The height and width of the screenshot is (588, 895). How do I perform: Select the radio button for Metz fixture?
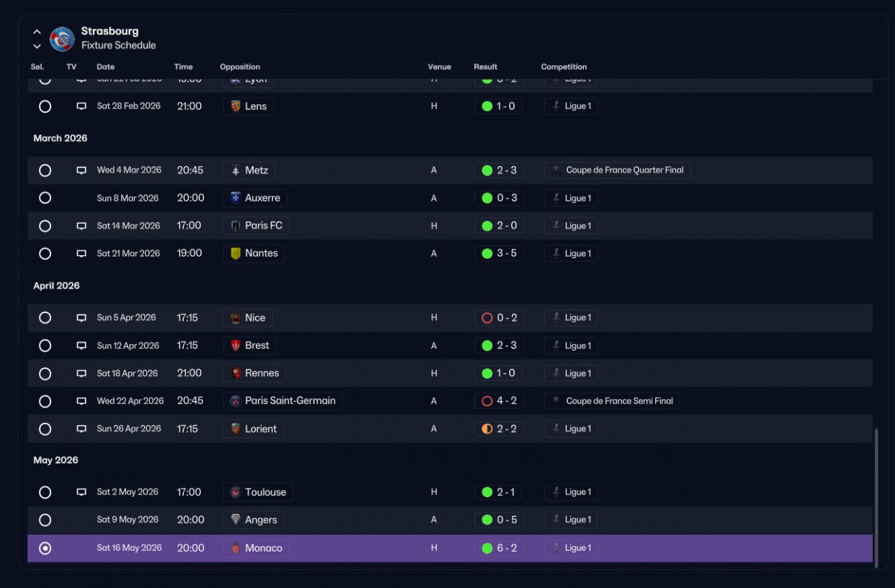click(x=45, y=171)
